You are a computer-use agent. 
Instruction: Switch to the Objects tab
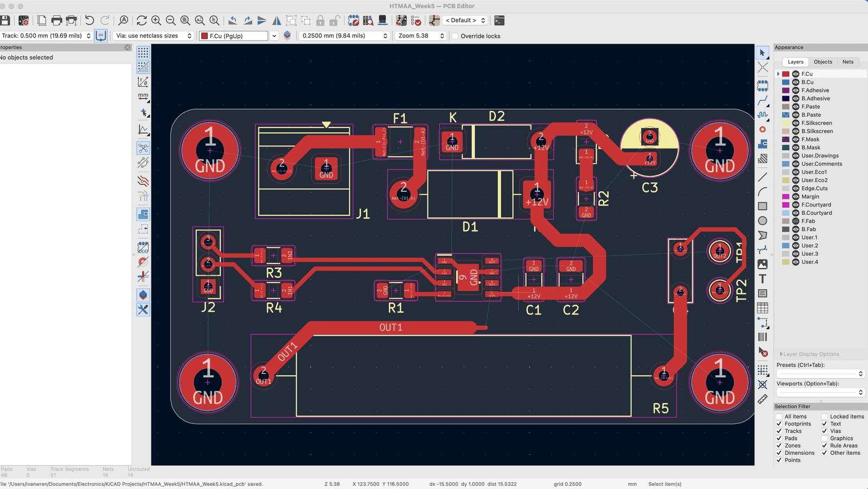[x=822, y=62]
